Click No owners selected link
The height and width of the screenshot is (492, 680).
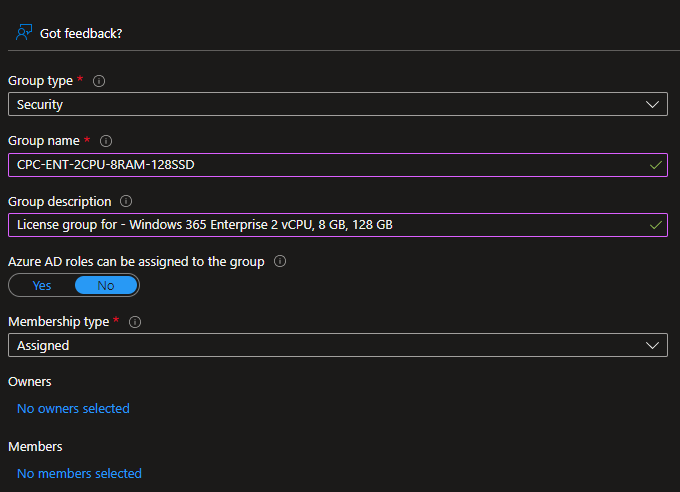[x=73, y=408]
